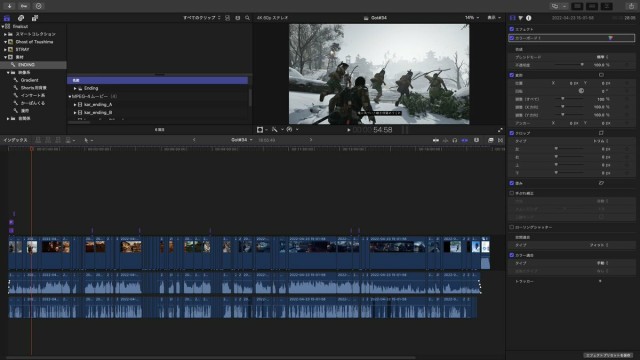This screenshot has height=360, width=640.
Task: Toggle timeline snapping icon
Action: click(464, 140)
